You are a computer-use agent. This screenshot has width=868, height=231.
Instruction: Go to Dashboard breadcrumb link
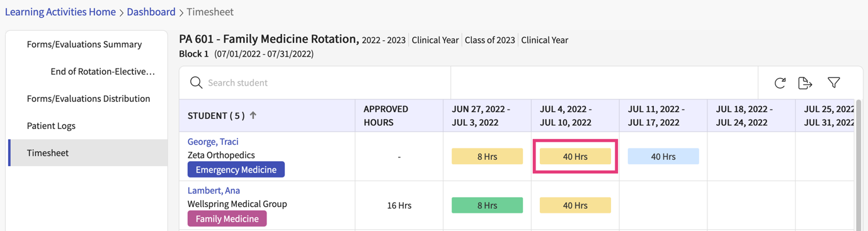151,12
